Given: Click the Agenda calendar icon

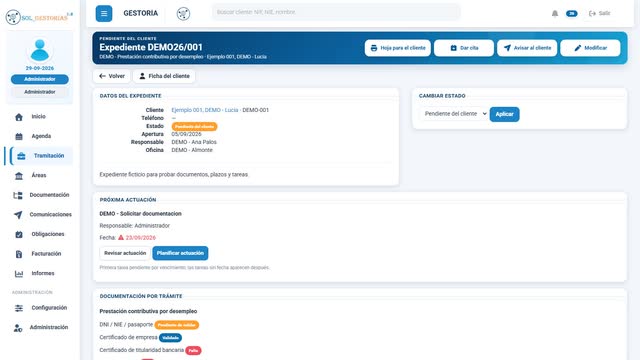Looking at the screenshot, I should coord(19,136).
